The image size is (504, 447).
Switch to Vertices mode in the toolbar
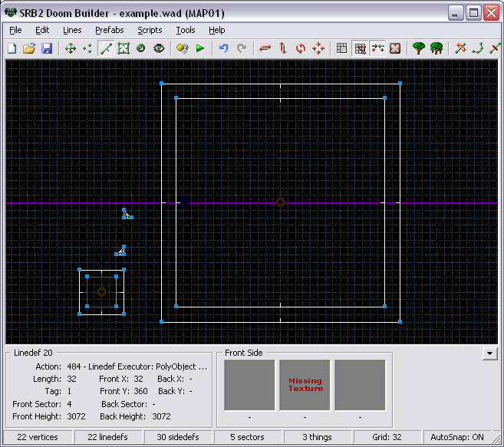[x=87, y=48]
